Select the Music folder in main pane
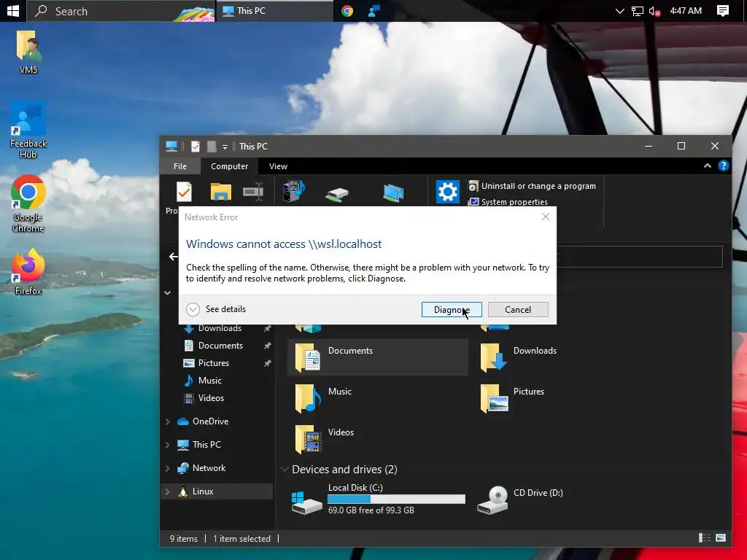The height and width of the screenshot is (560, 747). pyautogui.click(x=324, y=398)
